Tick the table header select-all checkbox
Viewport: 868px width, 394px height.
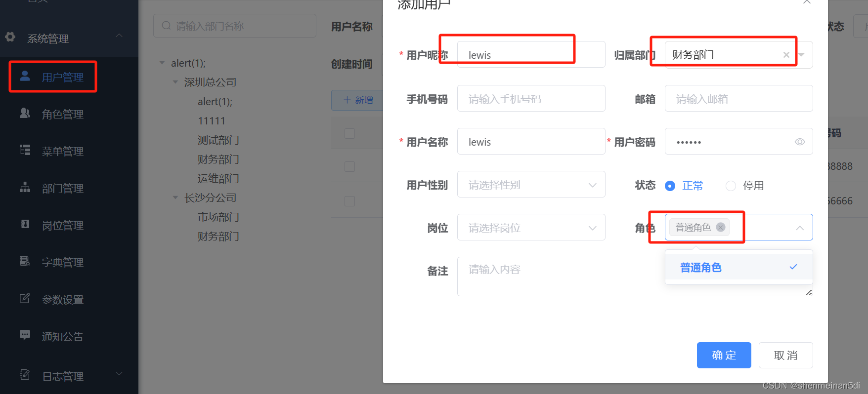pos(349,133)
